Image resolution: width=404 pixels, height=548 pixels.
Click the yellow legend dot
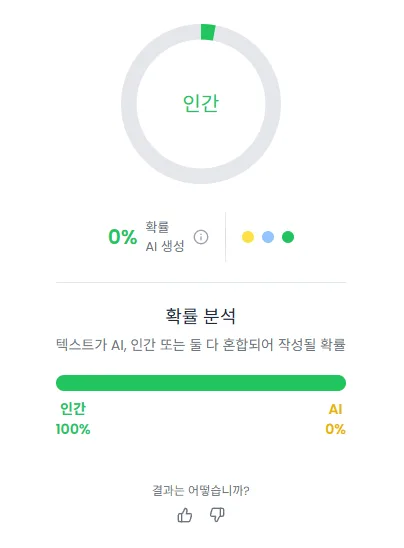pyautogui.click(x=248, y=237)
